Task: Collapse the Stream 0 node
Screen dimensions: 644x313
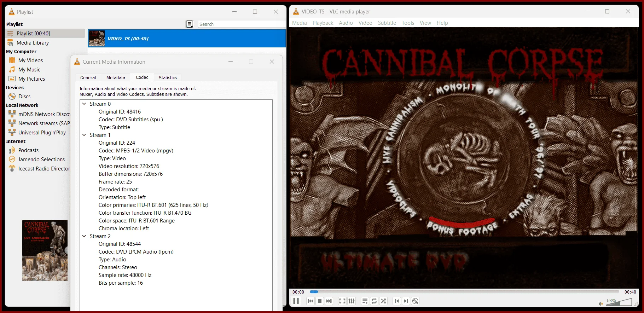Action: coord(84,104)
